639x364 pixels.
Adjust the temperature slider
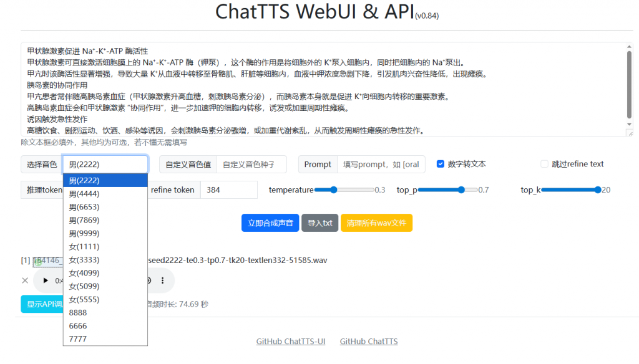pos(334,189)
